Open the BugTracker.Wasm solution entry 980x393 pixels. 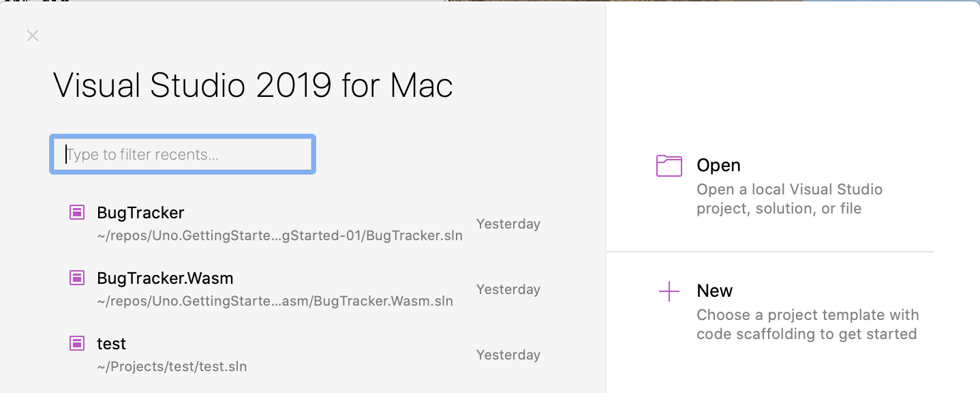click(166, 278)
